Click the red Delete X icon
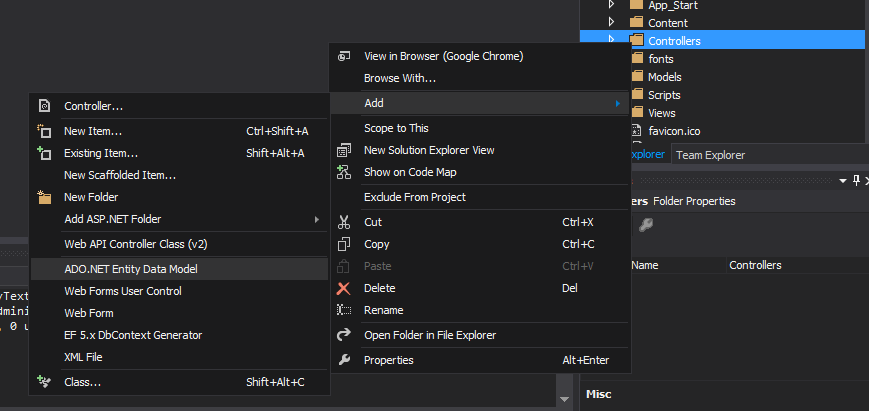The width and height of the screenshot is (869, 411). [344, 288]
